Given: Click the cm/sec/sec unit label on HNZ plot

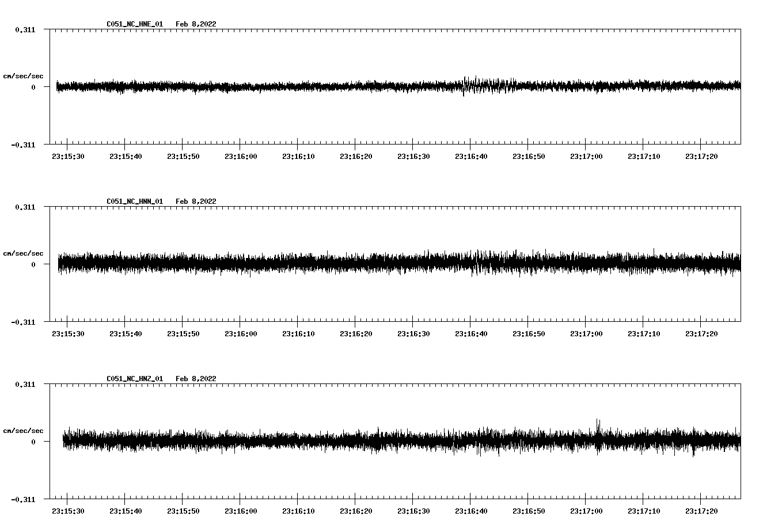Looking at the screenshot, I should [23, 431].
